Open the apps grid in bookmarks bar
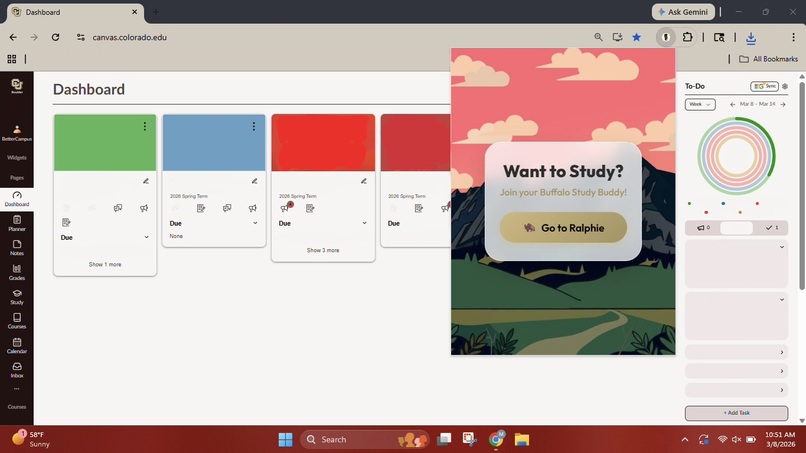The image size is (806, 453). tap(12, 59)
